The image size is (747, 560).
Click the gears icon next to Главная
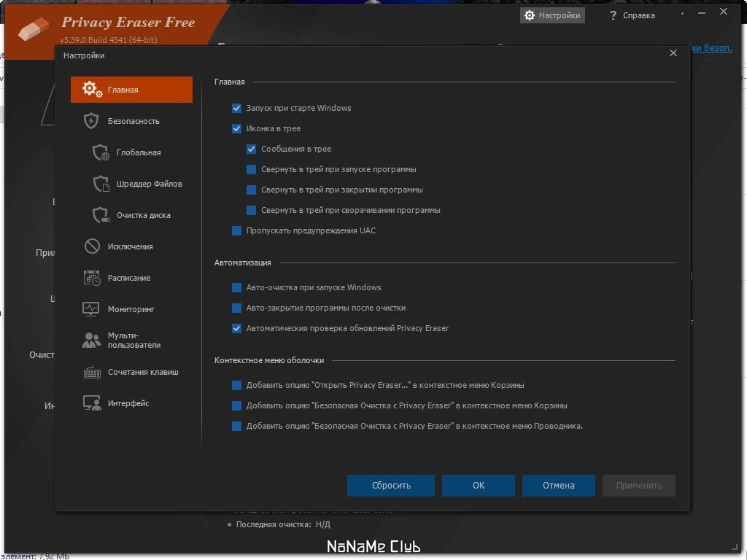[x=92, y=89]
